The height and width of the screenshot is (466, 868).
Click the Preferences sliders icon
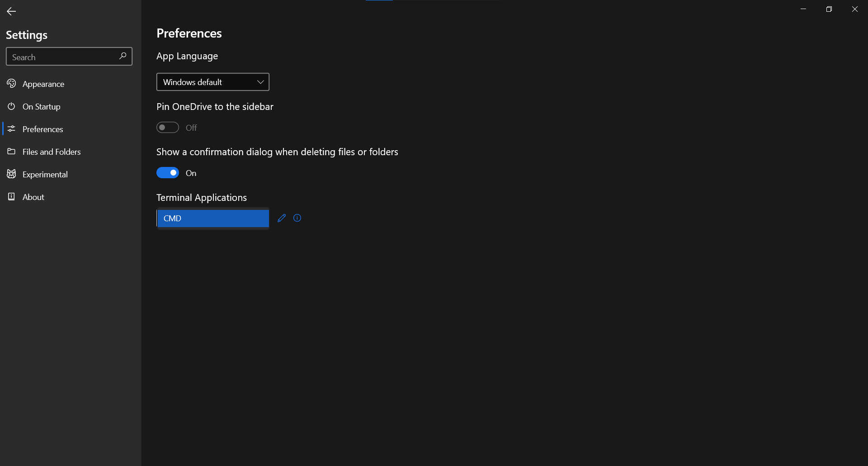[x=11, y=129]
